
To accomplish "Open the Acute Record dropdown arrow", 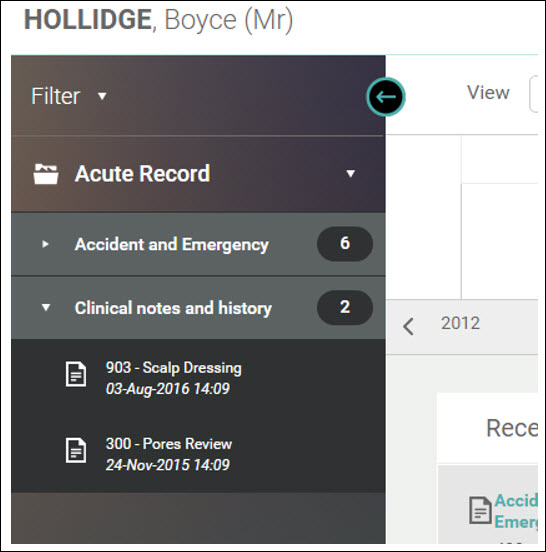I will [350, 174].
